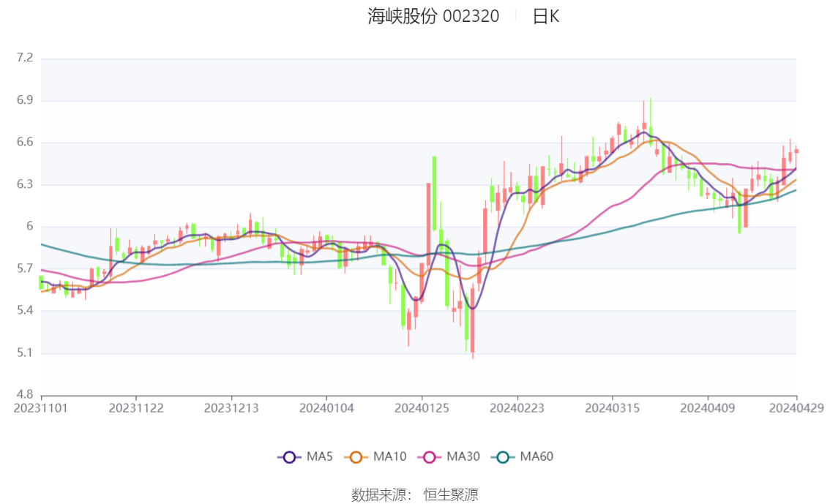Click the 日K label in title
The width and height of the screenshot is (830, 504).
(x=546, y=16)
